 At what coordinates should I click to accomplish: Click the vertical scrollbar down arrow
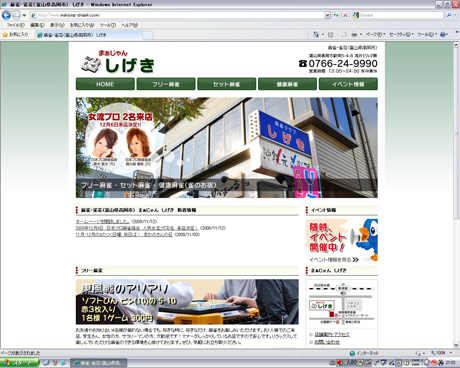point(456,345)
